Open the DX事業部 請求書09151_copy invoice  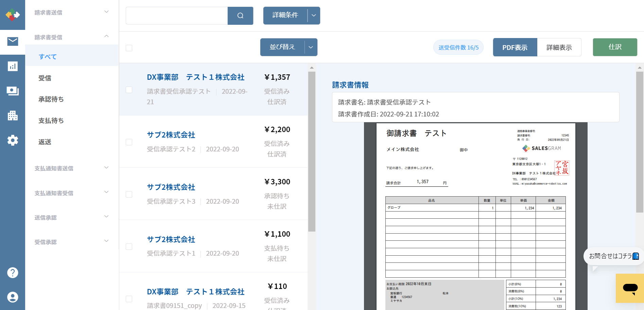213,291
